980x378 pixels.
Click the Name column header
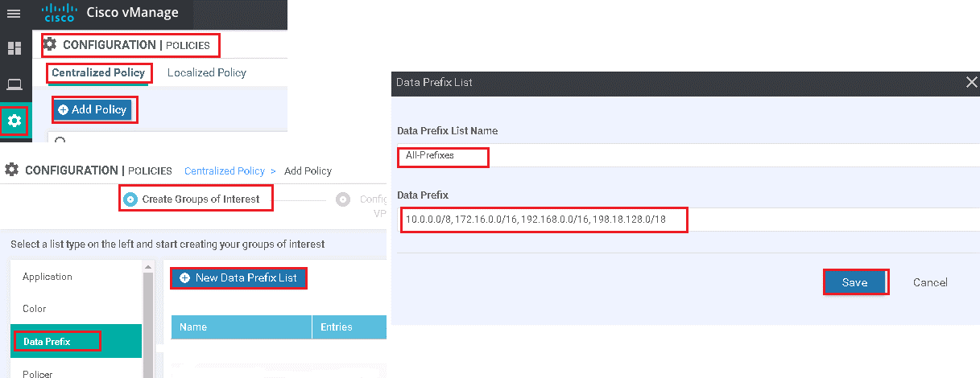242,327
